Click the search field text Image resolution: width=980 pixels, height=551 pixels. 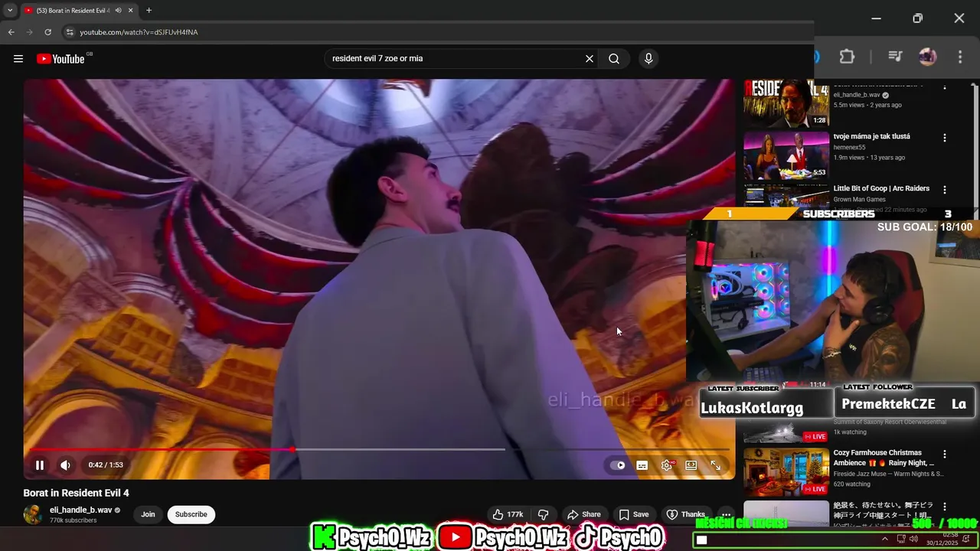coord(377,58)
